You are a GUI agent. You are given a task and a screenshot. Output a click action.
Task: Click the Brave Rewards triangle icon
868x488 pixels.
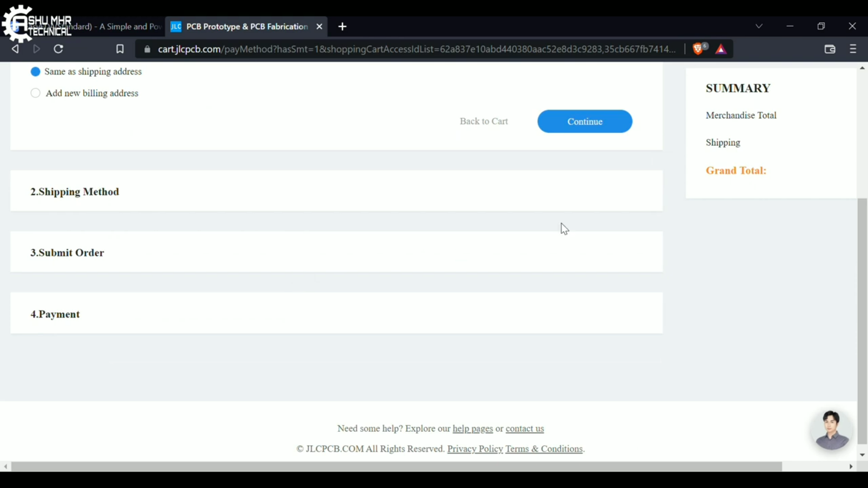722,49
